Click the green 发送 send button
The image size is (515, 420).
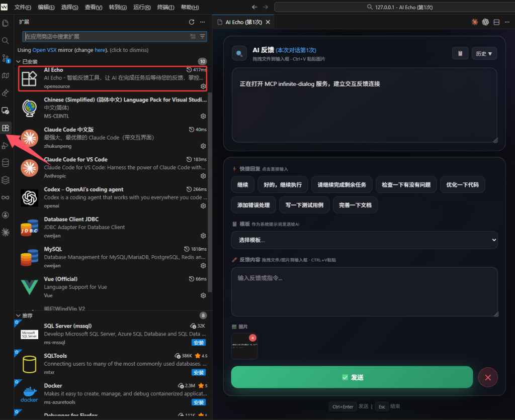352,377
